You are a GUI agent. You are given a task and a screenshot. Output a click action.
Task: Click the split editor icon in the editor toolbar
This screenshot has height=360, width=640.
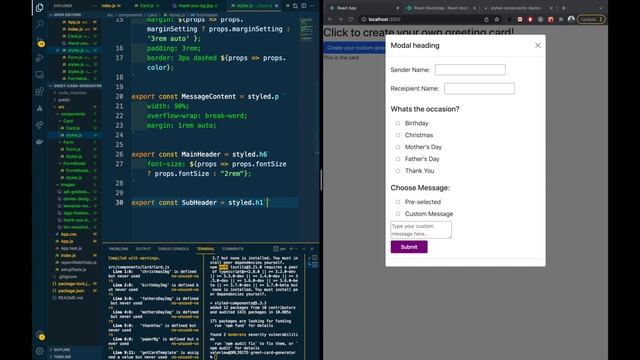point(304,6)
